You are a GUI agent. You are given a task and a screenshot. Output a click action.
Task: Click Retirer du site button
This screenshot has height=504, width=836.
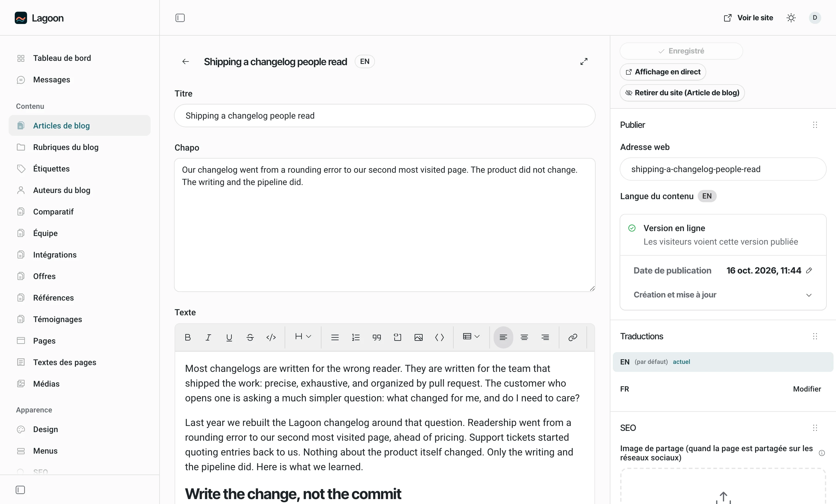682,93
